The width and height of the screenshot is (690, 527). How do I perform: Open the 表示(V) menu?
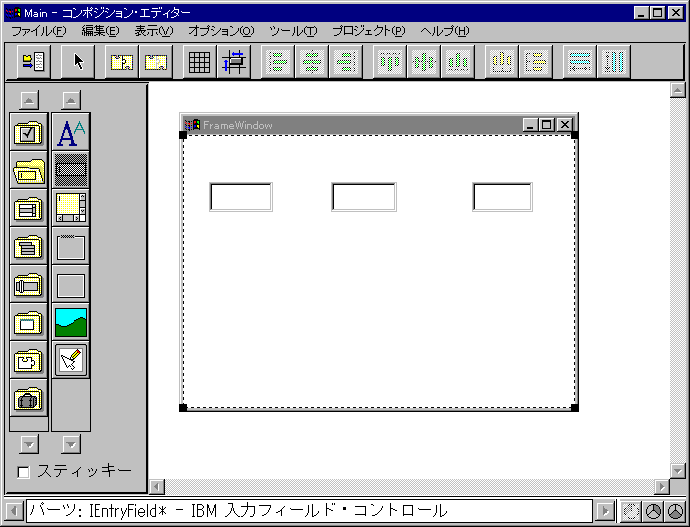[x=154, y=31]
